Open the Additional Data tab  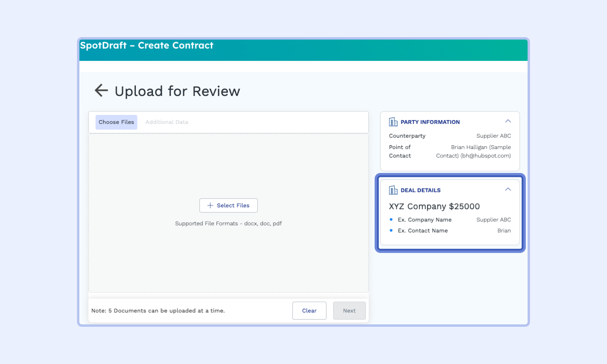[x=167, y=122]
